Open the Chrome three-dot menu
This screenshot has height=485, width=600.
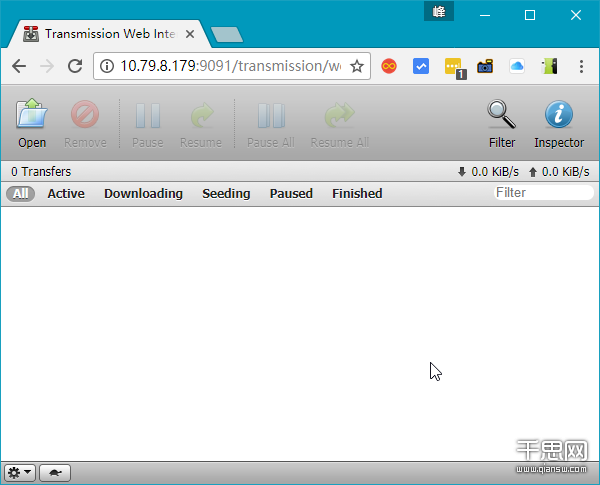581,67
